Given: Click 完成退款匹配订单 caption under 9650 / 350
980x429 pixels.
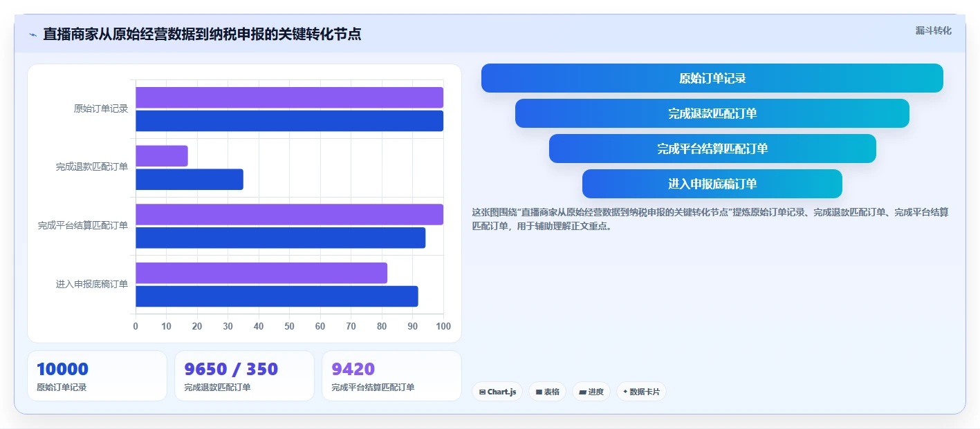Looking at the screenshot, I should [217, 388].
